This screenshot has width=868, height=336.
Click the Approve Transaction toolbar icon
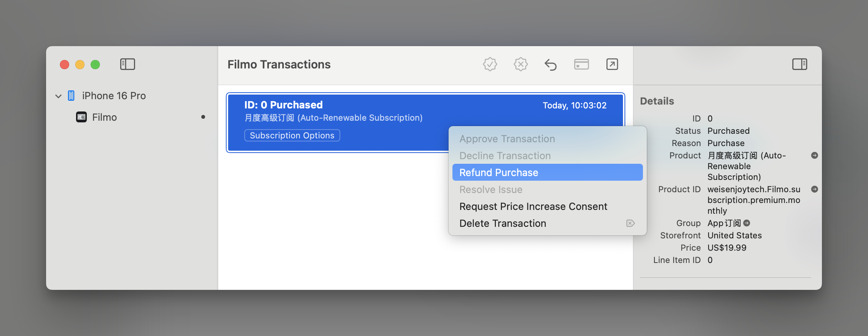pos(490,64)
